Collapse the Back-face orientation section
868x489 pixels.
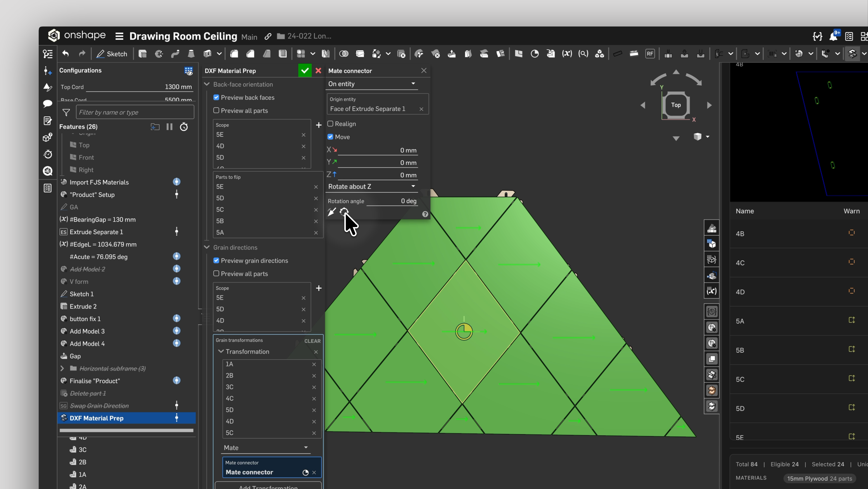tap(207, 84)
